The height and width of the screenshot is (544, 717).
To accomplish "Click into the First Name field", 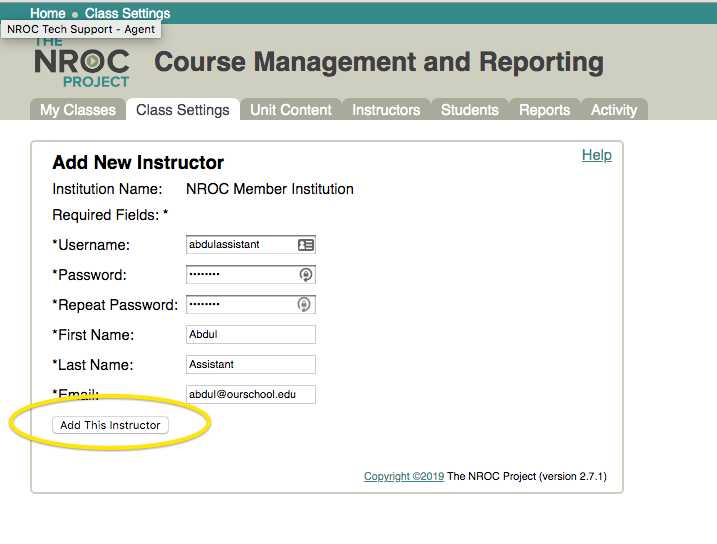I will tap(251, 335).
